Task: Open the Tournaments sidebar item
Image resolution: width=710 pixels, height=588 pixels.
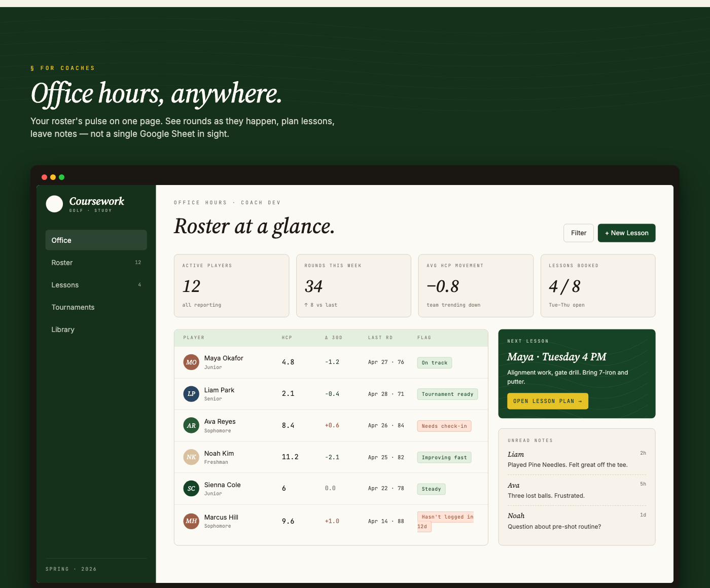Action: click(x=96, y=307)
